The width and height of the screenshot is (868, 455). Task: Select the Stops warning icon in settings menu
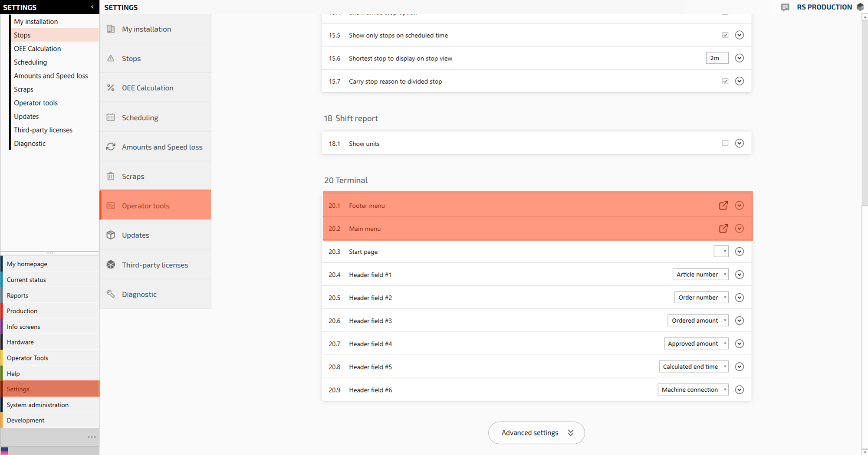coord(111,58)
